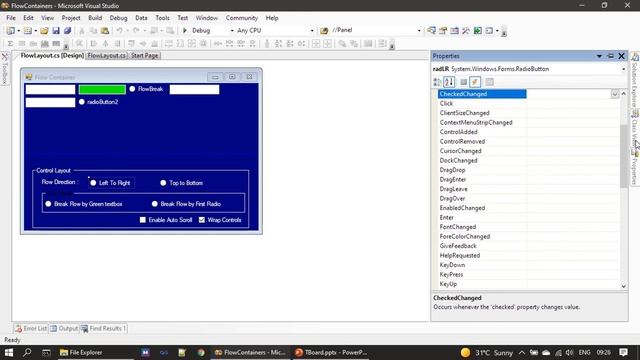Show Properties panel in Categorized view
640x360 pixels.
[x=437, y=82]
